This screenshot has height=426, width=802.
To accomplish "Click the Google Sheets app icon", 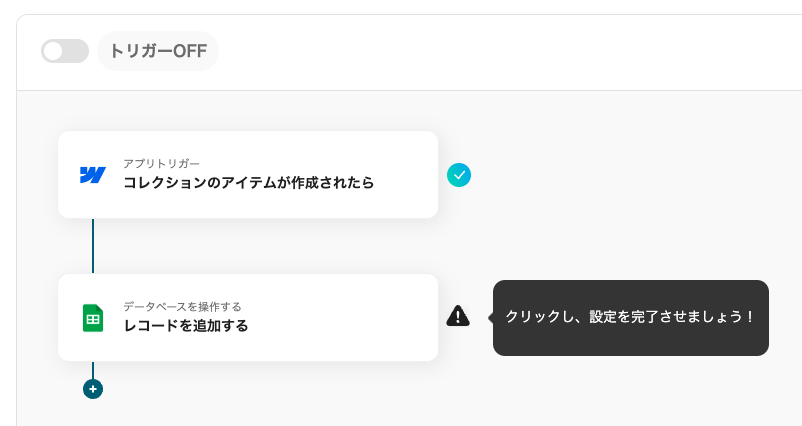I will coord(93,318).
